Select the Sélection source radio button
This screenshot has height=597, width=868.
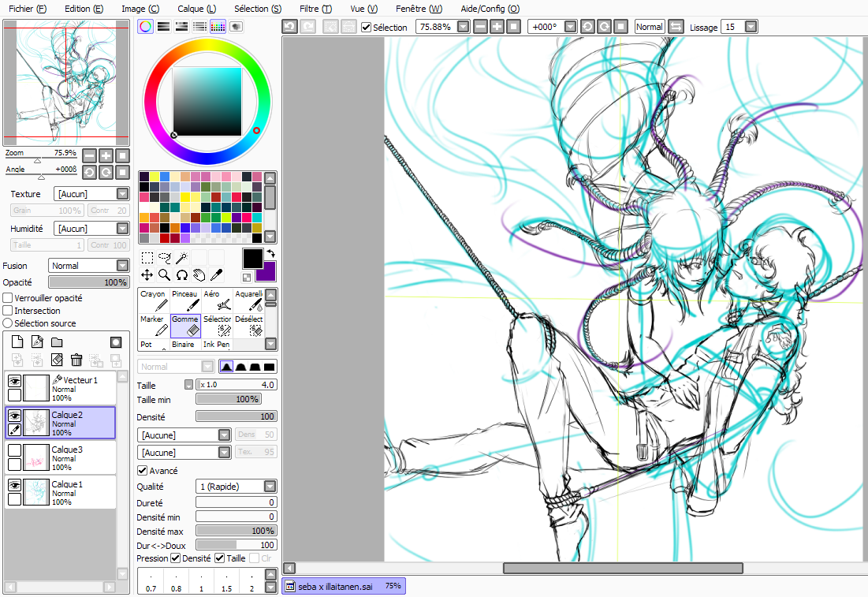pyautogui.click(x=8, y=323)
